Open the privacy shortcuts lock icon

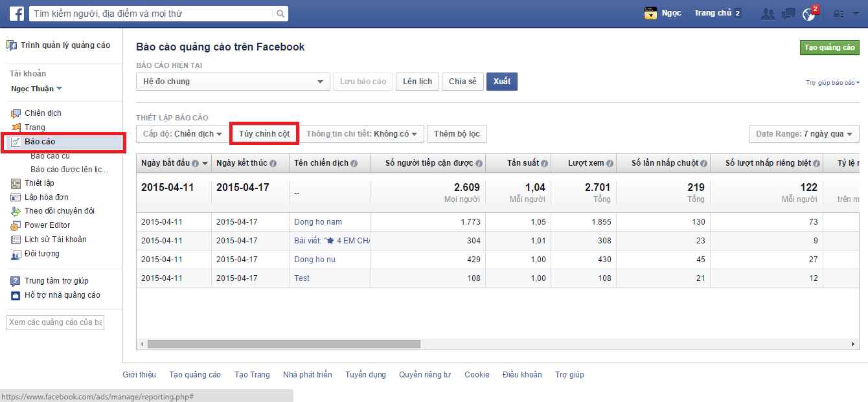pyautogui.click(x=838, y=14)
